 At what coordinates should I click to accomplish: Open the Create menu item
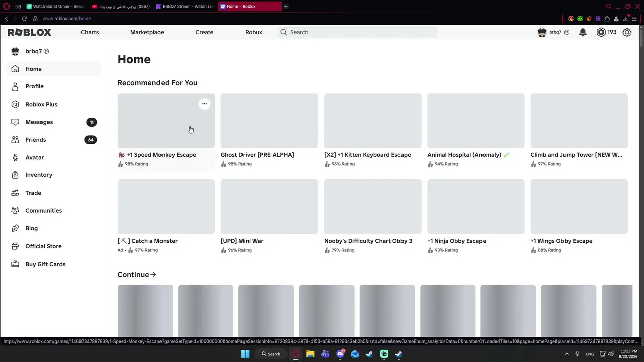204,32
